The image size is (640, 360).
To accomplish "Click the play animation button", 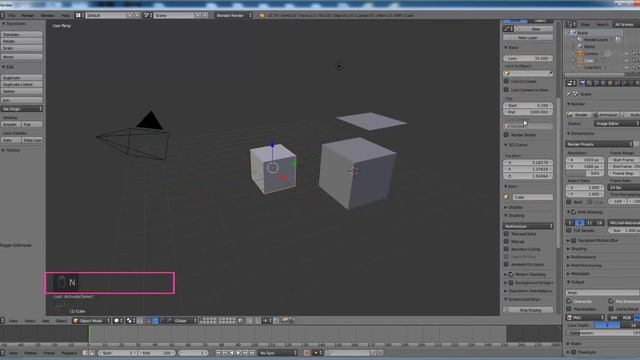I will point(238,353).
